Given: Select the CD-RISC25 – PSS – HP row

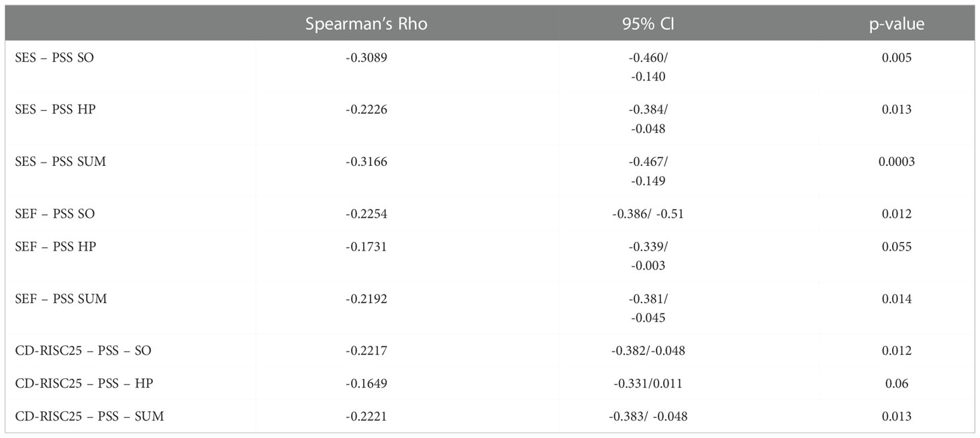Looking at the screenshot, I should tap(490, 384).
